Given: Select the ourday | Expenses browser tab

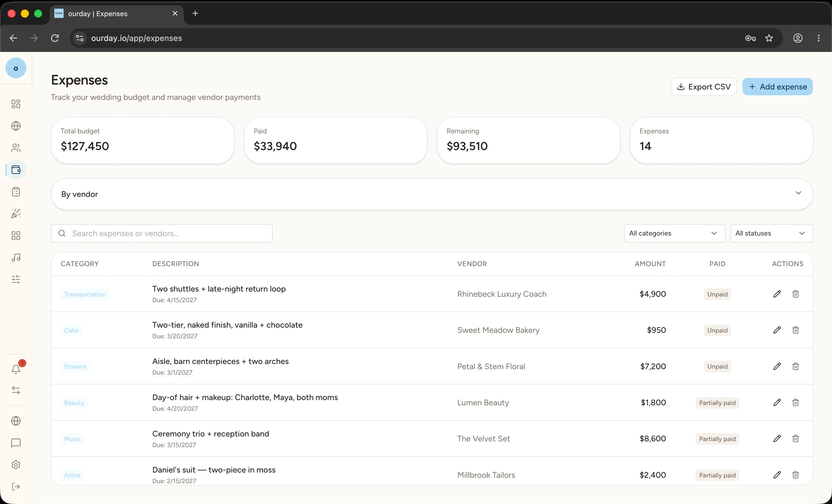Looking at the screenshot, I should tap(116, 14).
